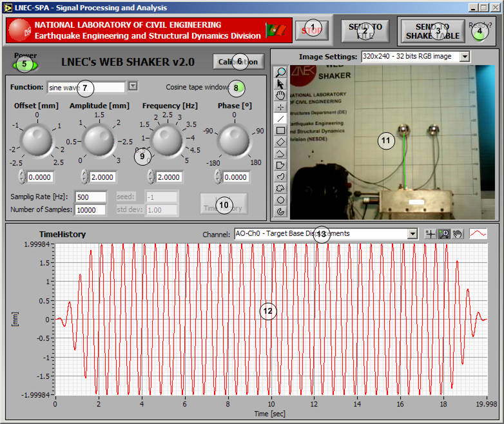This screenshot has width=504, height=424.
Task: Click the Function field showing sine wave
Action: (86, 88)
